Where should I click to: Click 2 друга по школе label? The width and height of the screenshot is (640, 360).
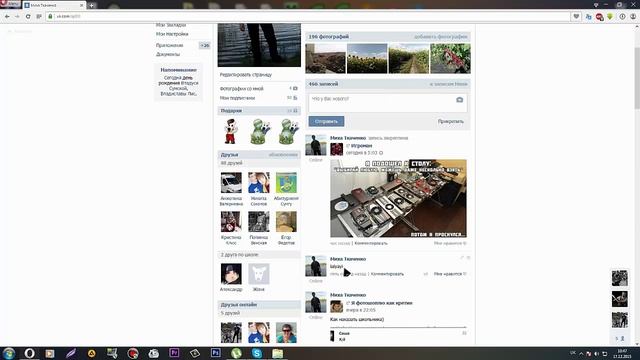(240, 255)
